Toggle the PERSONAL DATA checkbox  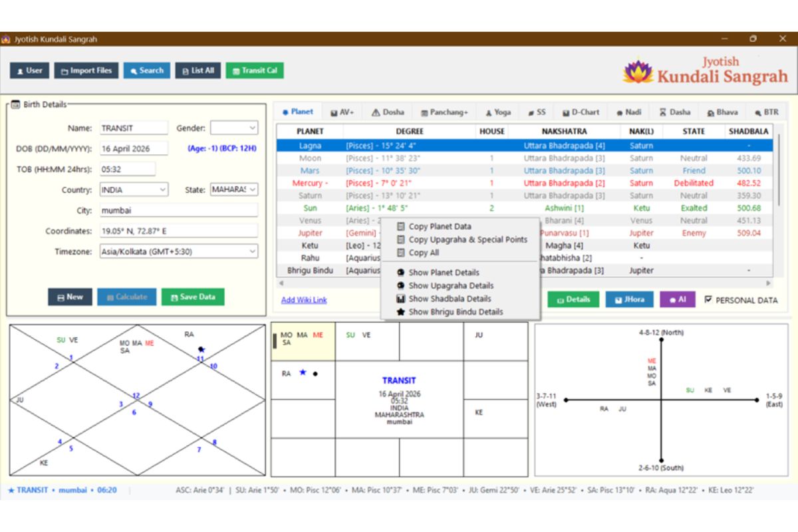tap(708, 300)
